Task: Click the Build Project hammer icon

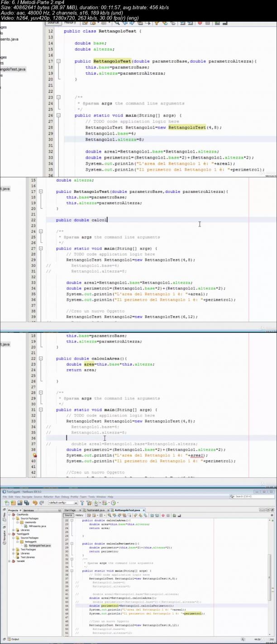Action: 82,503
